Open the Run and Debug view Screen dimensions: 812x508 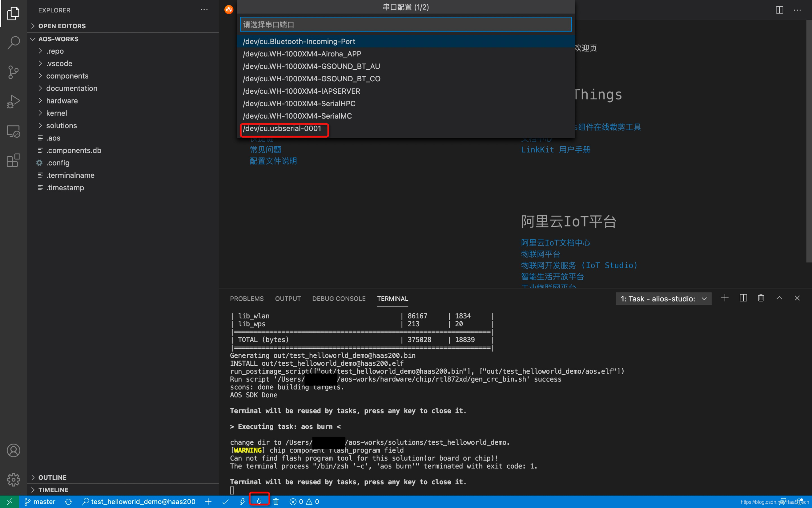(x=14, y=101)
